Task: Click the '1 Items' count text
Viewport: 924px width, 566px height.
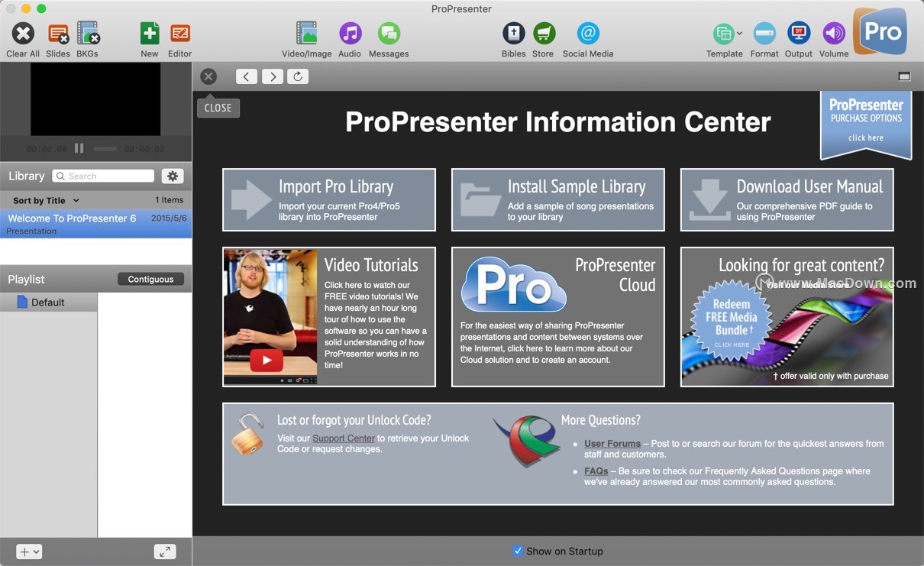Action: coord(170,200)
